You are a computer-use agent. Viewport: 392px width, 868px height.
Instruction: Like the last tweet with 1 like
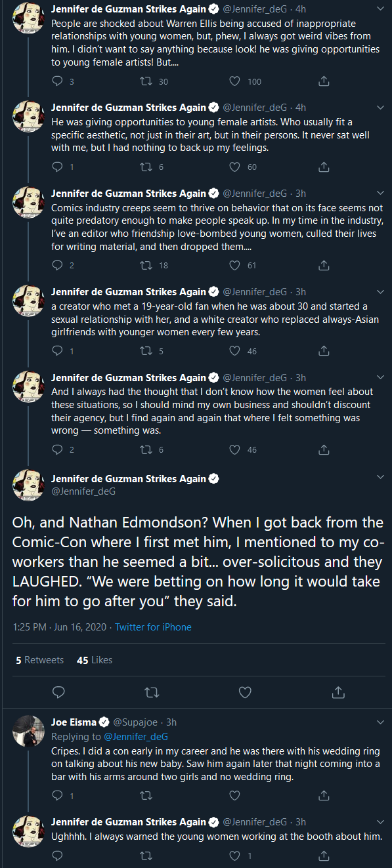point(234,856)
